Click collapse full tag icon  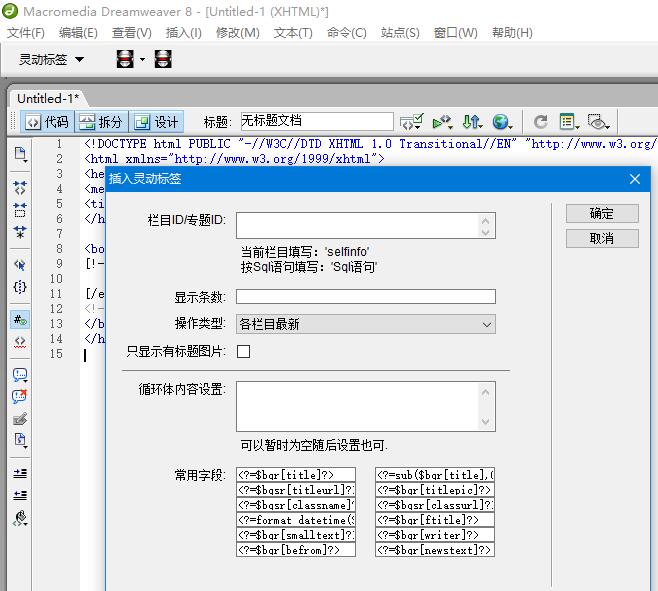(x=20, y=188)
